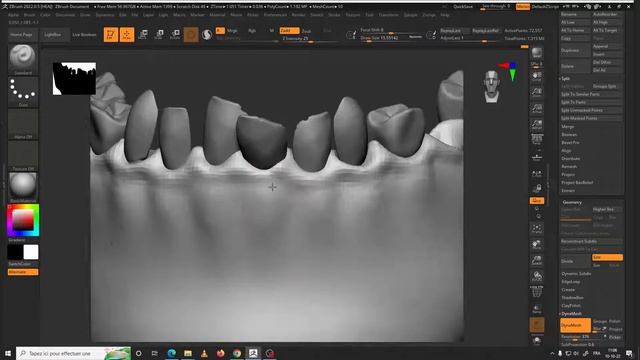640x360 pixels.
Task: Open the Preferences menu
Action: pyautogui.click(x=275, y=15)
